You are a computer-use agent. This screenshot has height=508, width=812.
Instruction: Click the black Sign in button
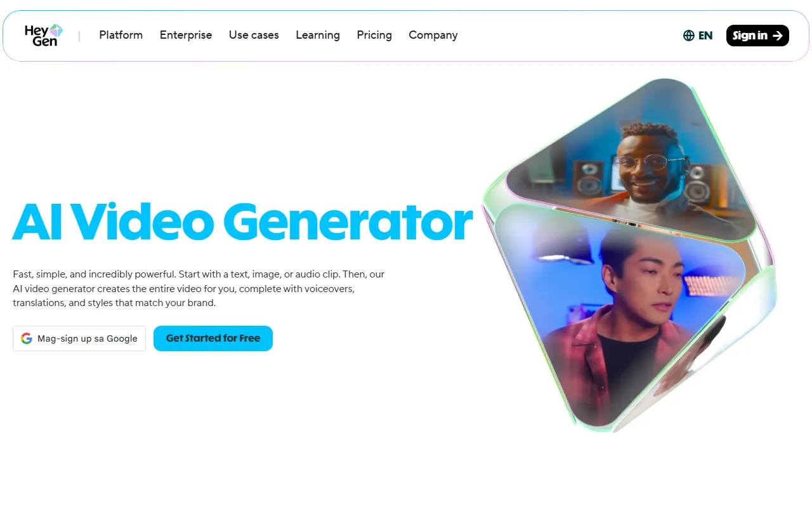(757, 36)
